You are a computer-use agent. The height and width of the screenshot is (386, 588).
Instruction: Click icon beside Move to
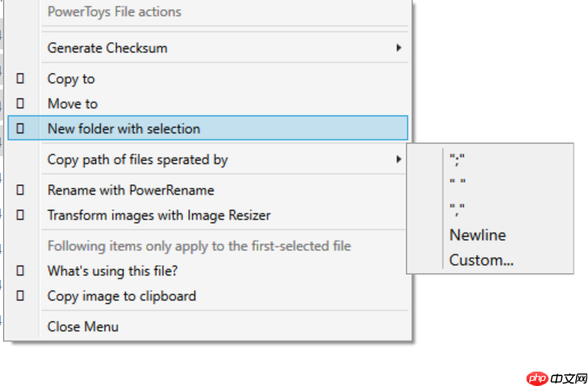pos(20,104)
